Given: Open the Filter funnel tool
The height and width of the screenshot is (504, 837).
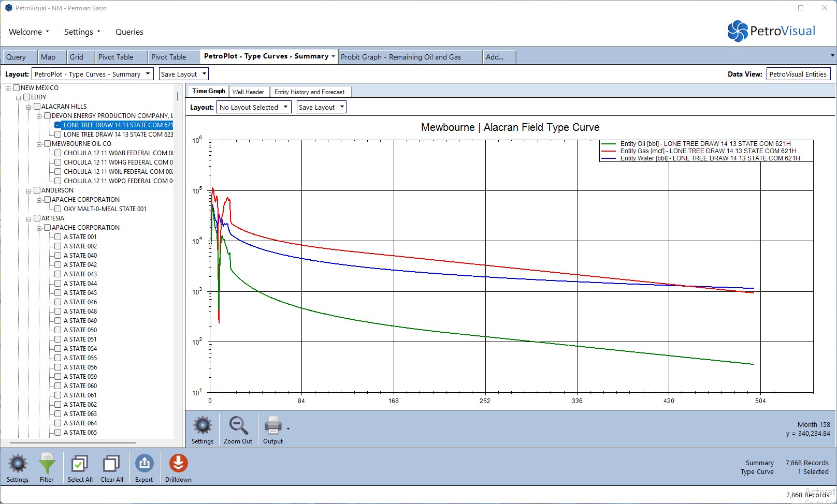Looking at the screenshot, I should click(47, 464).
